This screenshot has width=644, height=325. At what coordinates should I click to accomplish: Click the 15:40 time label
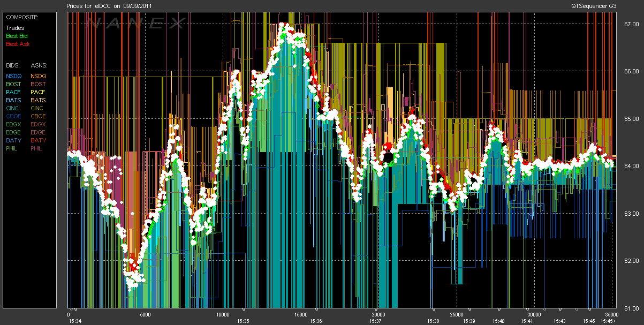pos(498,321)
